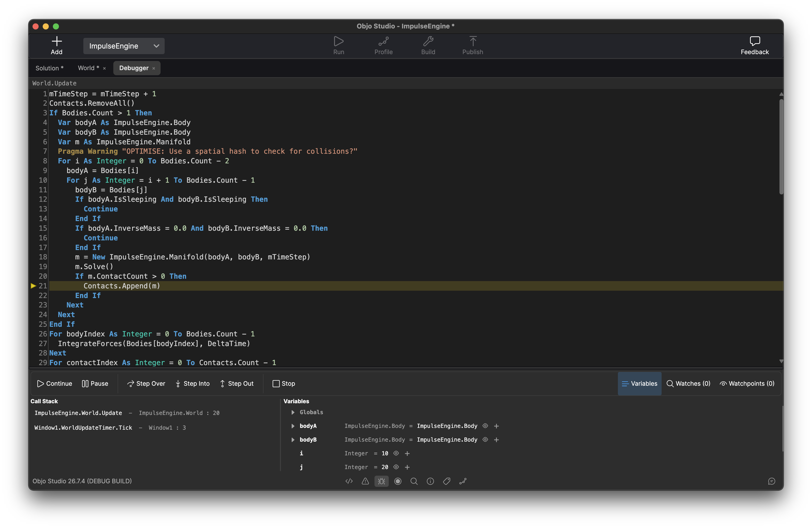Click the Objo Studio 26.7.4 status text
The height and width of the screenshot is (528, 812).
click(82, 481)
